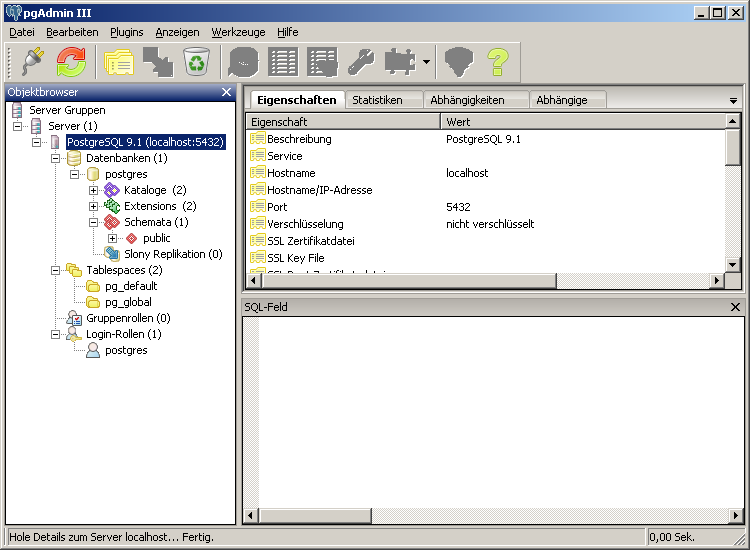Viewport: 750px width, 550px height.
Task: Collapse the Server (1) tree node
Action: 17,126
